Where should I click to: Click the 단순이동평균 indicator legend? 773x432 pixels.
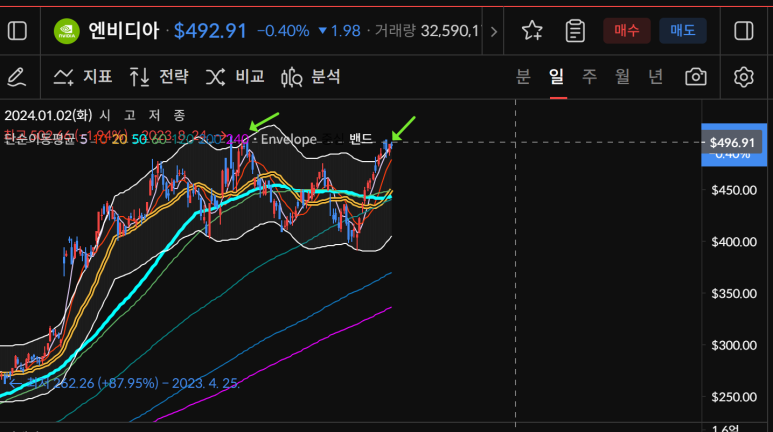pyautogui.click(x=39, y=140)
